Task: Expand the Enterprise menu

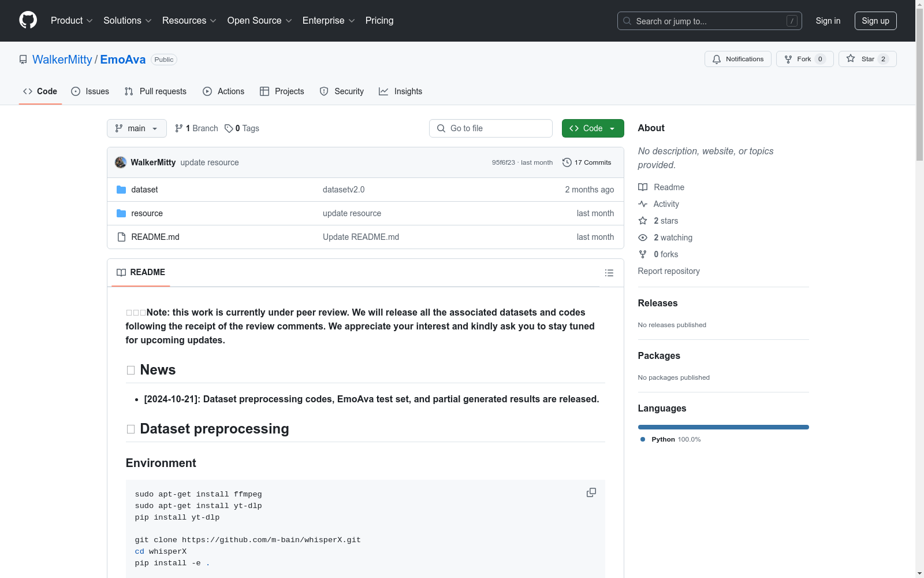Action: (329, 20)
